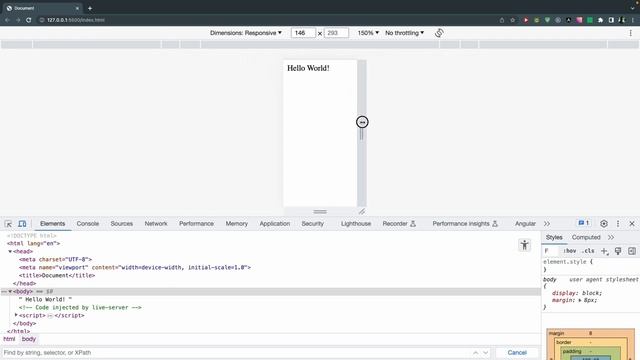The image size is (640, 360).
Task: Open the extensions puzzle icon
Action: coord(600,20)
